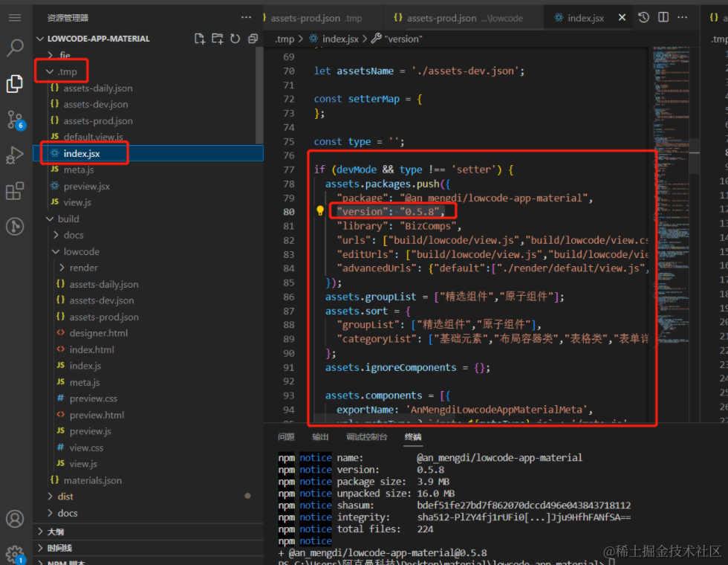Open view.js in .tmp folder
The width and height of the screenshot is (728, 565).
coord(77,202)
